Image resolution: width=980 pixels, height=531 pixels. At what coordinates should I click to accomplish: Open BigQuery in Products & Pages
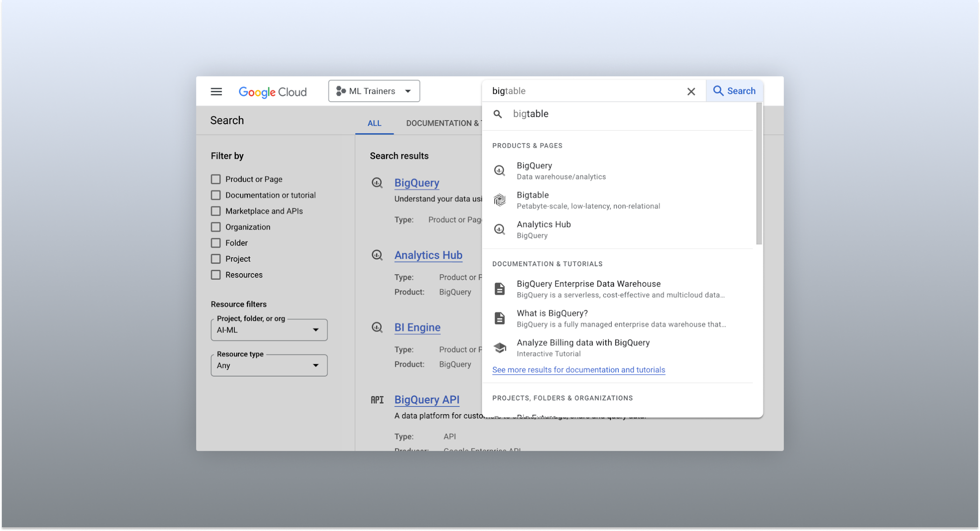click(x=618, y=171)
